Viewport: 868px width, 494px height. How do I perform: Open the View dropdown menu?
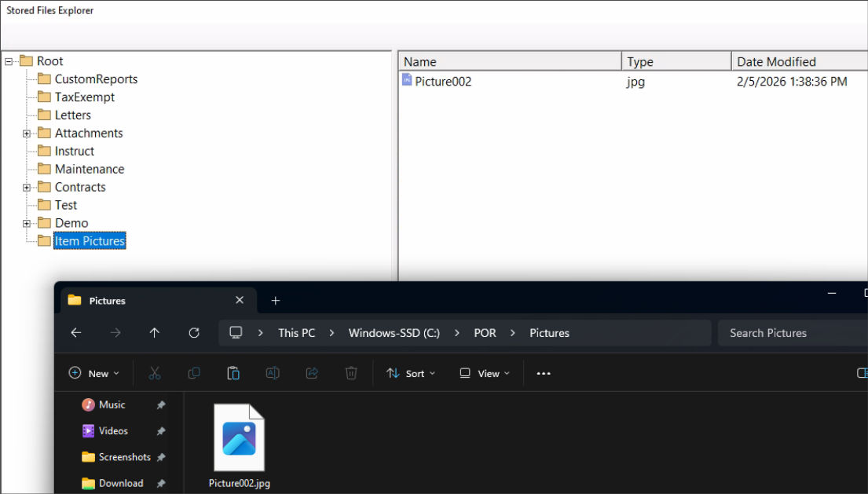coord(485,374)
